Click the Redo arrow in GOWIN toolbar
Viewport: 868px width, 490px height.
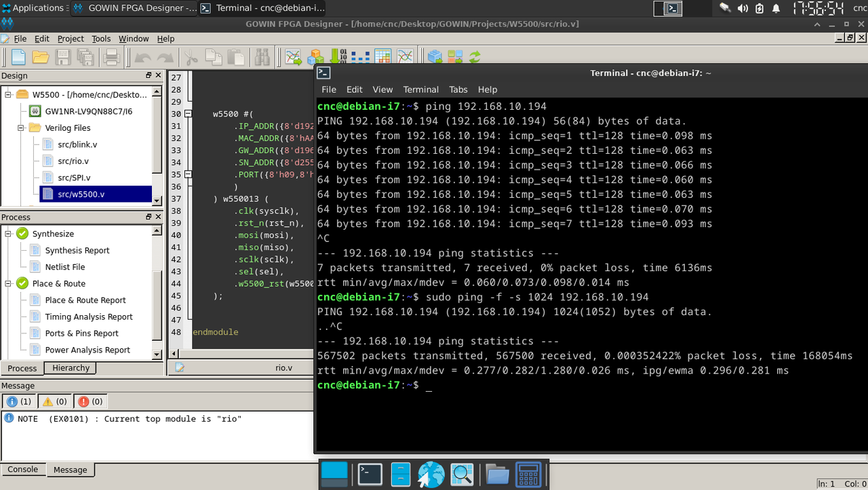tap(165, 58)
